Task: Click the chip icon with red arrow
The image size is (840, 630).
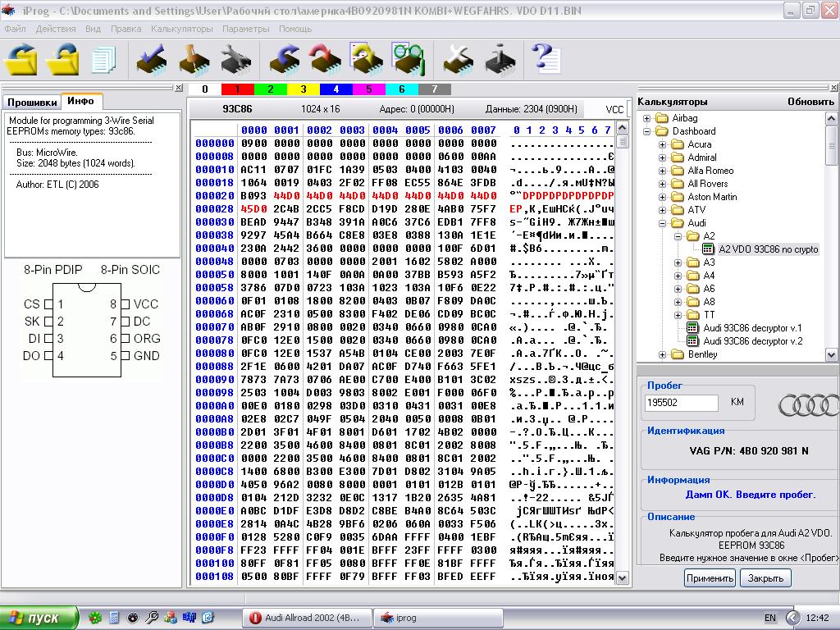Action: pyautogui.click(x=325, y=59)
